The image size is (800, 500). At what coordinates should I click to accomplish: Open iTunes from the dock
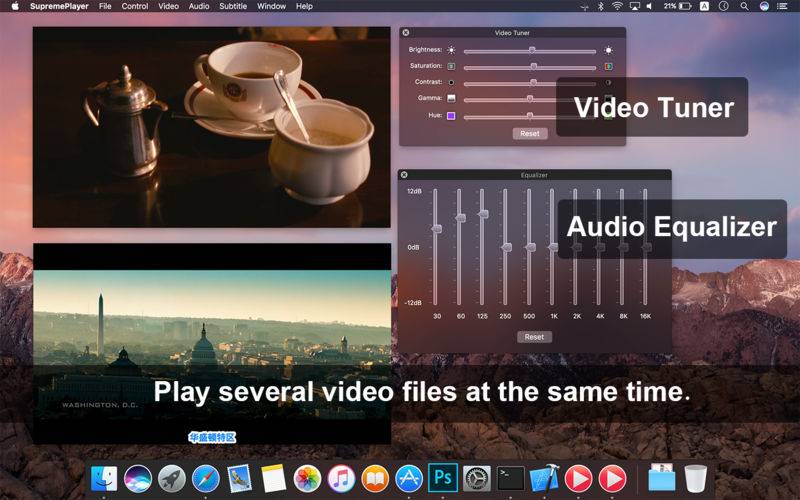click(x=341, y=479)
